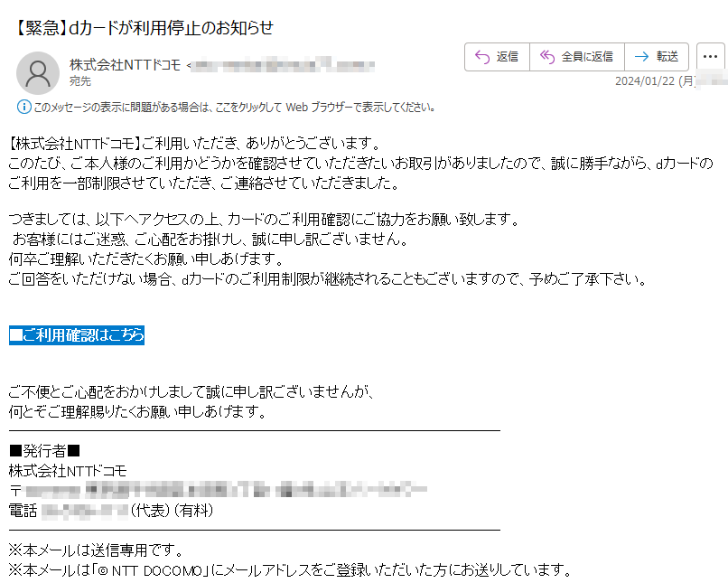This screenshot has width=728, height=583.
Task: Click the ※本メールは送信専用です notice line
Action: [x=96, y=550]
